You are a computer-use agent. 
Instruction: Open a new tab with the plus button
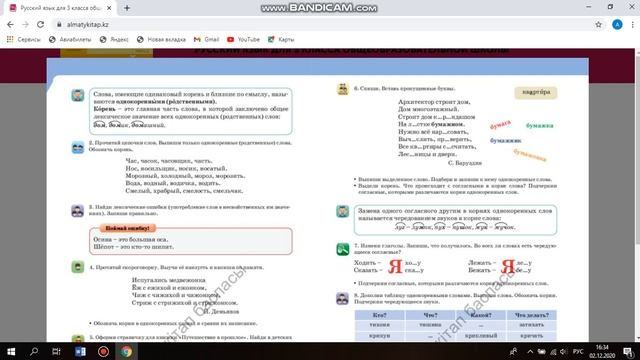127,8
